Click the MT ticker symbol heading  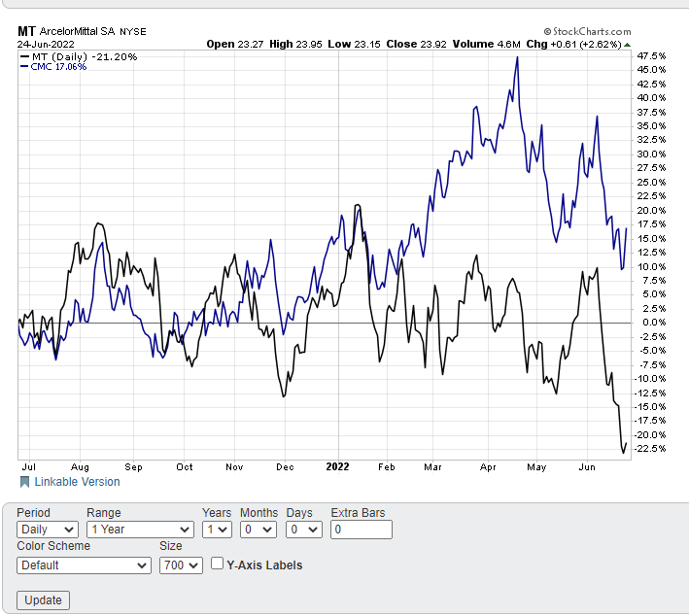pos(26,31)
